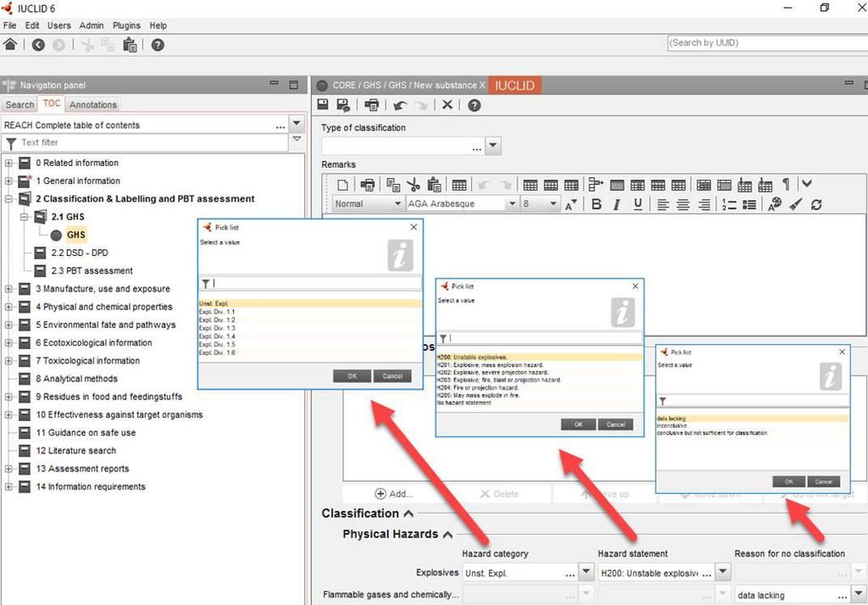Open Flammable gases reason for no classification dropdown

pyautogui.click(x=860, y=595)
